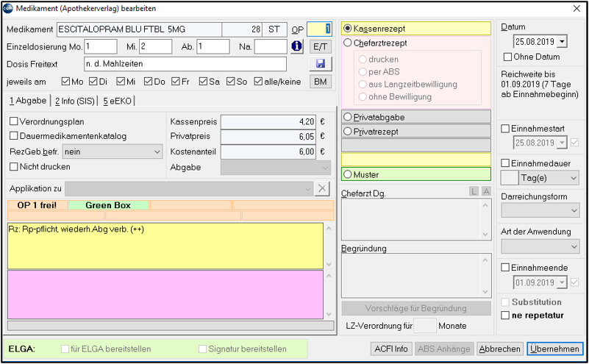Select Muster radio option
The width and height of the screenshot is (589, 364).
click(348, 175)
